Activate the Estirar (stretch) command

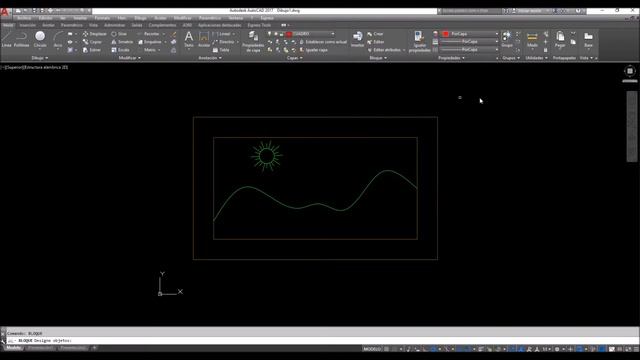[x=91, y=50]
